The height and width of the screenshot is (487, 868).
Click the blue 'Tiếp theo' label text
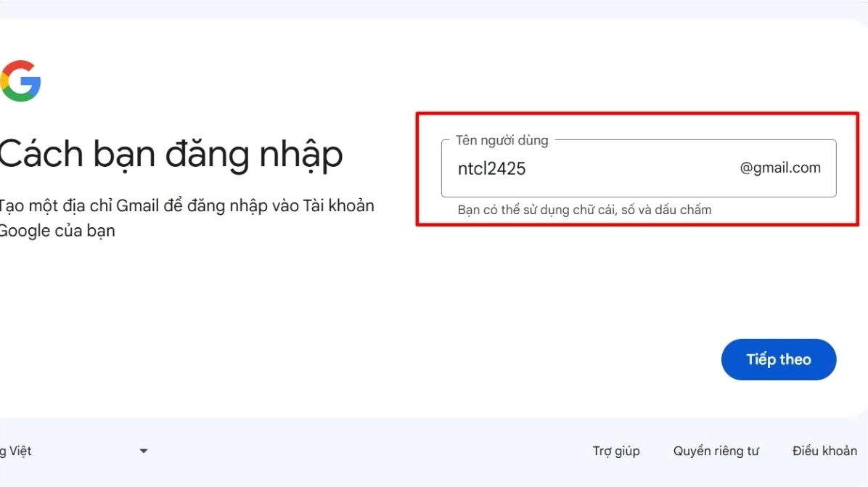(778, 359)
